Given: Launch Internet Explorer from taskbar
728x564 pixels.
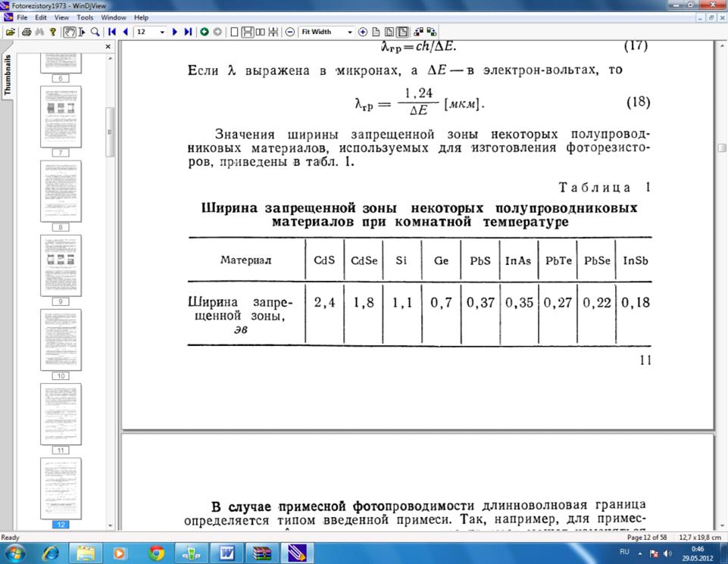Looking at the screenshot, I should click(x=50, y=553).
